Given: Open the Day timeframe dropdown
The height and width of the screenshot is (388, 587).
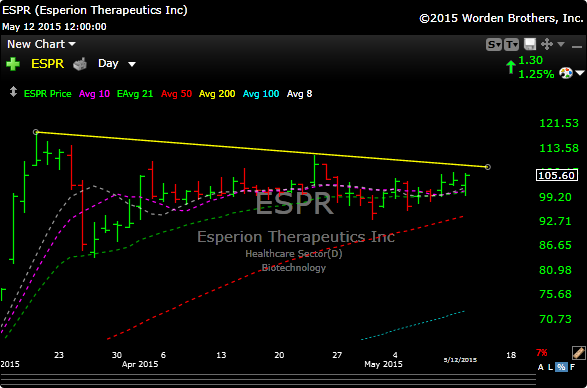Looking at the screenshot, I should coord(116,64).
